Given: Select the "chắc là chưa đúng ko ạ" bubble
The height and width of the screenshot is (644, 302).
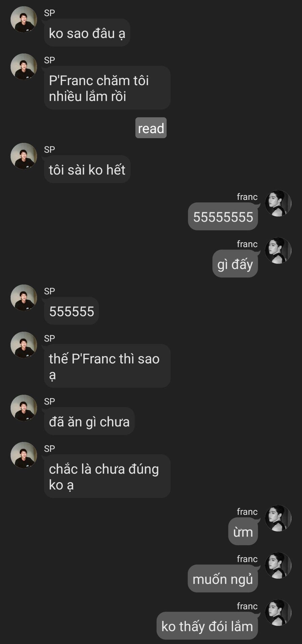Looking at the screenshot, I should pyautogui.click(x=107, y=476).
